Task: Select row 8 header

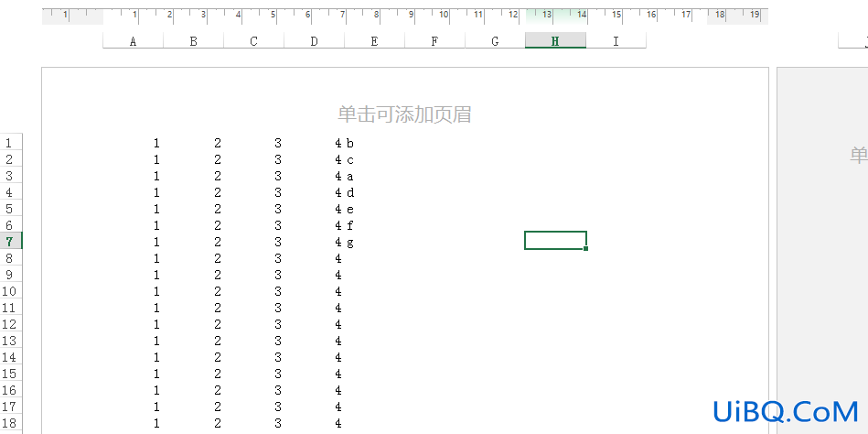Action: (11, 257)
